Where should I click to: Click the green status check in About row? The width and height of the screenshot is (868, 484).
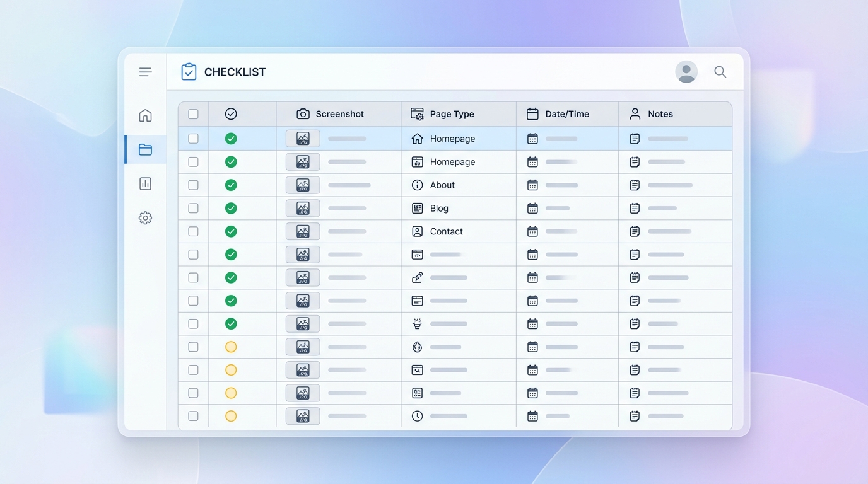(231, 185)
